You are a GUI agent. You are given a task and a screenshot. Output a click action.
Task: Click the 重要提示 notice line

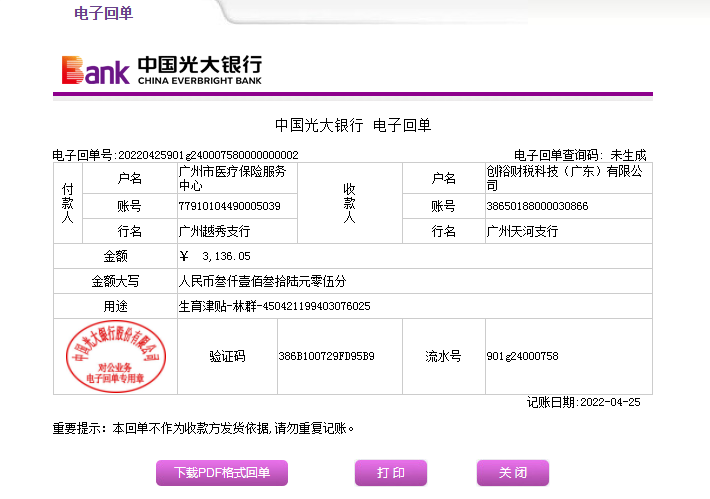(x=203, y=428)
